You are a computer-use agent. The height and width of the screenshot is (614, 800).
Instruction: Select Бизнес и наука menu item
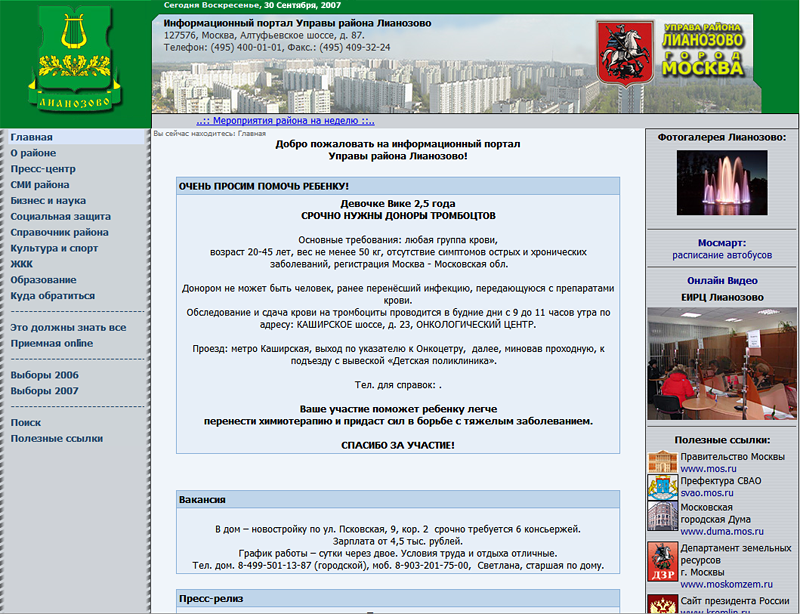click(x=48, y=201)
